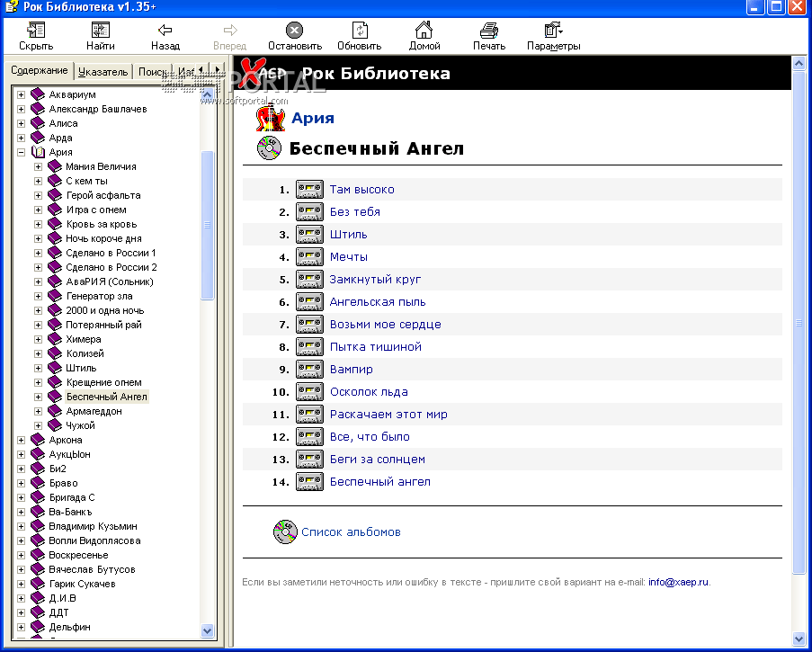Go to Домой home icon
The width and height of the screenshot is (812, 652).
tap(424, 30)
